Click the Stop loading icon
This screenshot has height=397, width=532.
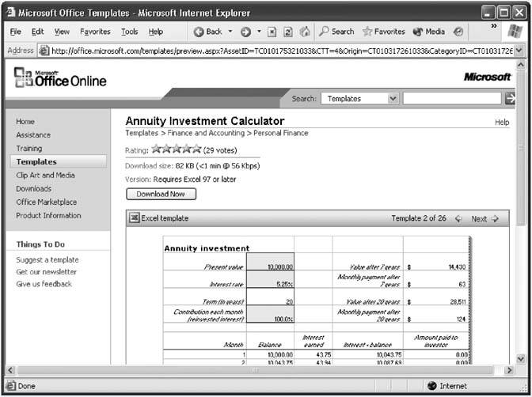(x=272, y=32)
